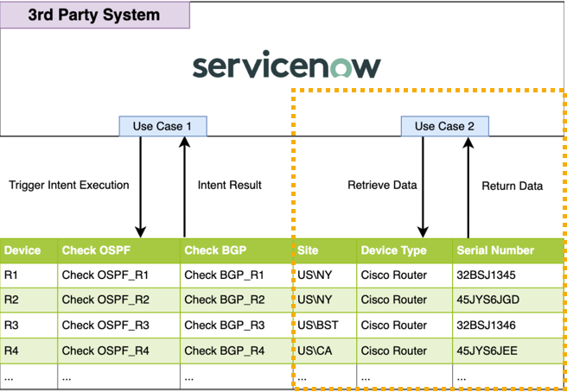Image resolution: width=567 pixels, height=392 pixels.
Task: Select serial number 32BSJ1345 cell
Action: [x=490, y=275]
